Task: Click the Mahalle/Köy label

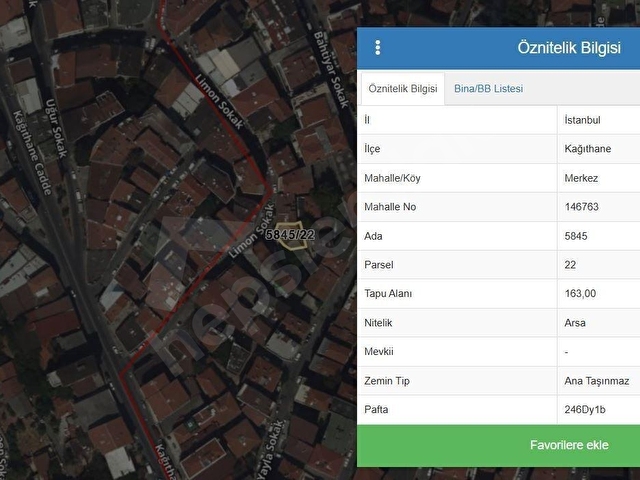Action: point(392,178)
